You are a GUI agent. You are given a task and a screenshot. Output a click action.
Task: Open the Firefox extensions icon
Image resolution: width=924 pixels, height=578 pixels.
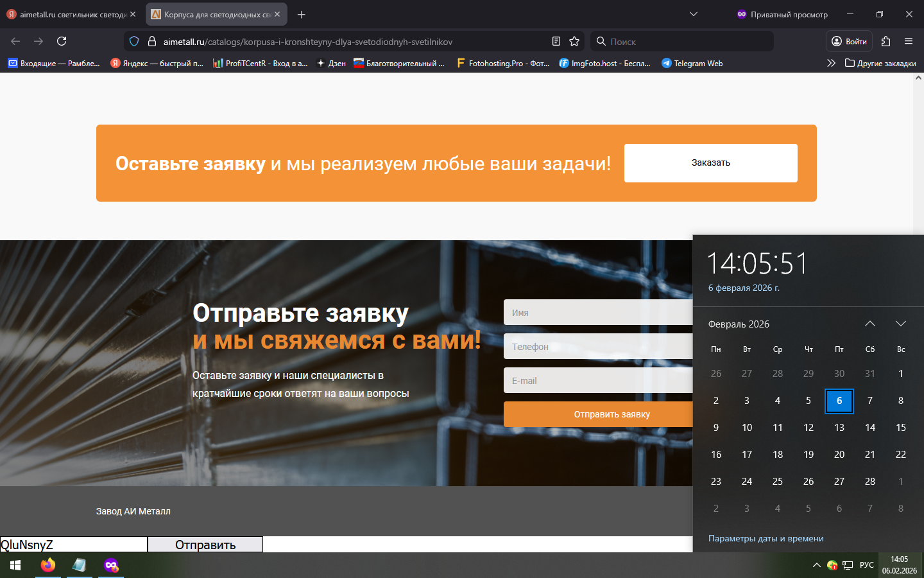[886, 41]
